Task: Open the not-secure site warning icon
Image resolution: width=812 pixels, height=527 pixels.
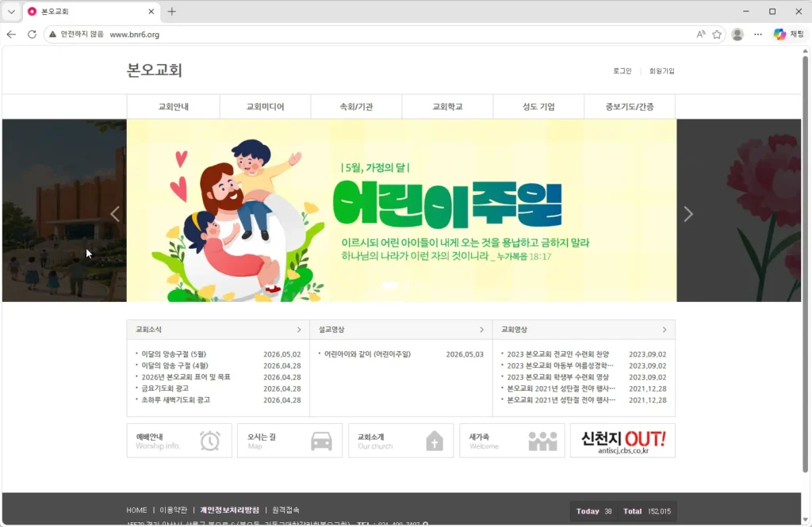Action: [x=52, y=34]
